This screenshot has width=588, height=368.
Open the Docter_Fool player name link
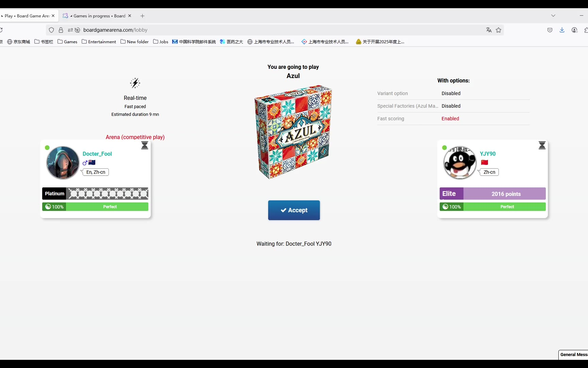point(97,154)
